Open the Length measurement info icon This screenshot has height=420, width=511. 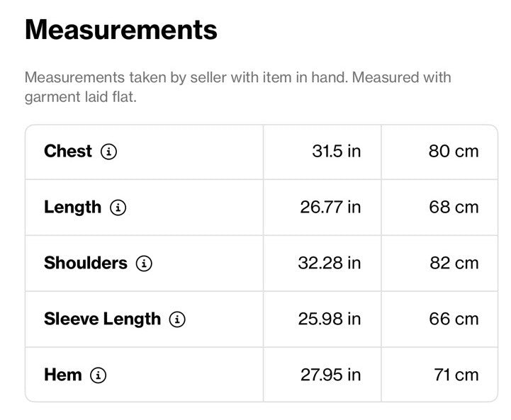tap(118, 208)
